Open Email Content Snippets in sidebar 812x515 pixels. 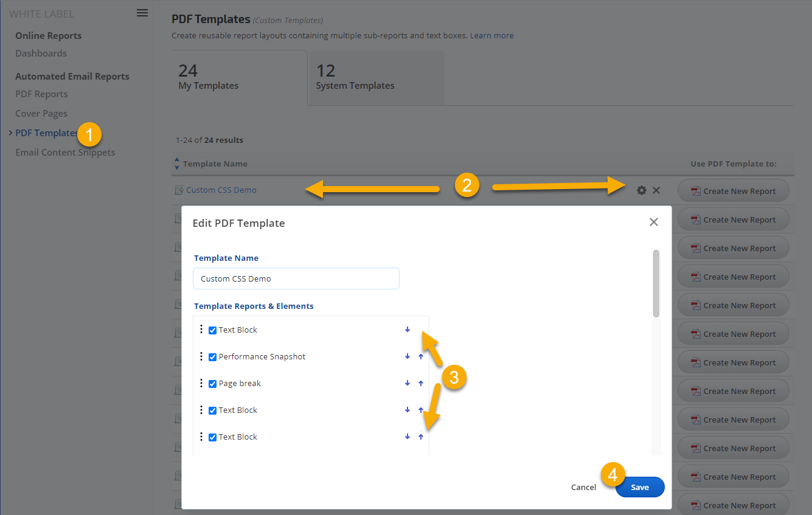tap(65, 153)
